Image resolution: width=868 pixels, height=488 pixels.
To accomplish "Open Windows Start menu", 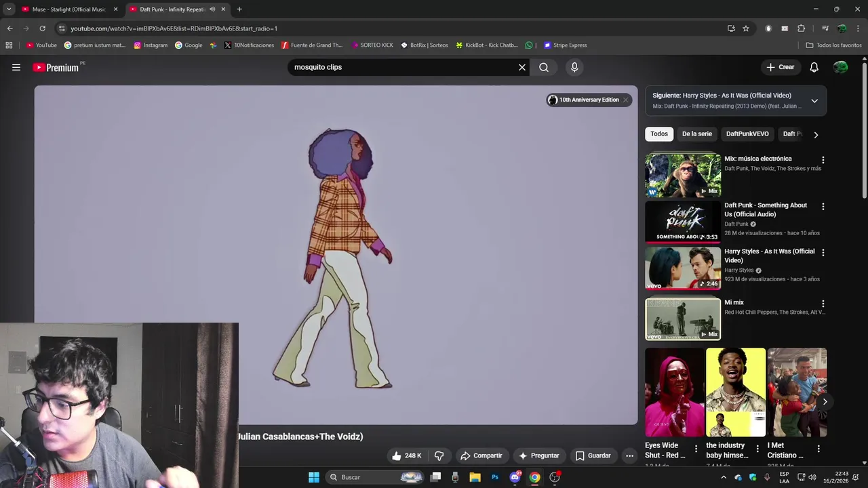I will click(314, 477).
